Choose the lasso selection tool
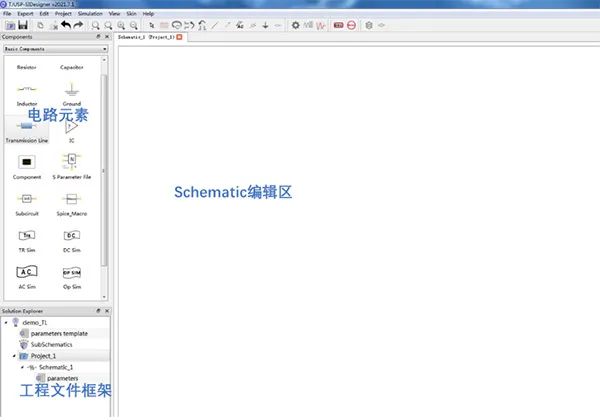The height and width of the screenshot is (420, 600). click(x=176, y=25)
